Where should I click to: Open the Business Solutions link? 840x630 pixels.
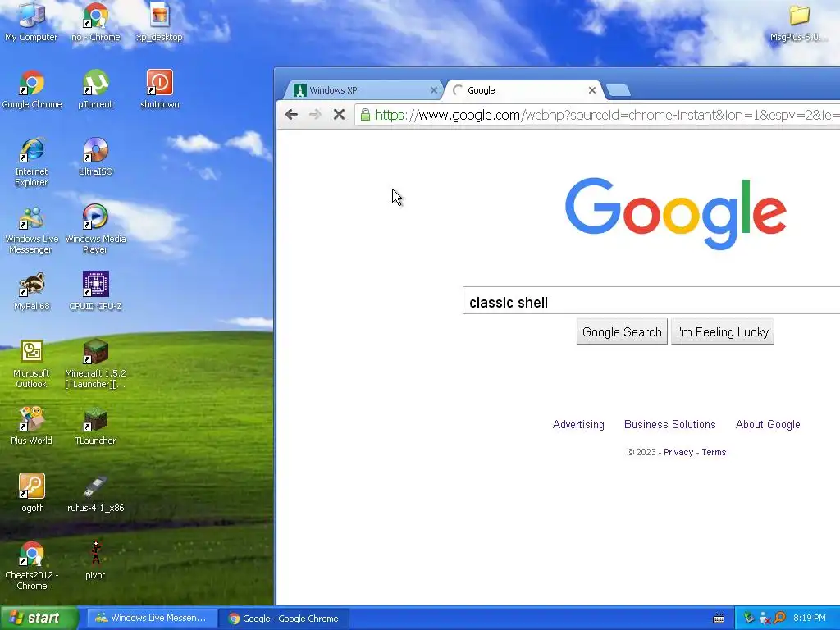669,424
